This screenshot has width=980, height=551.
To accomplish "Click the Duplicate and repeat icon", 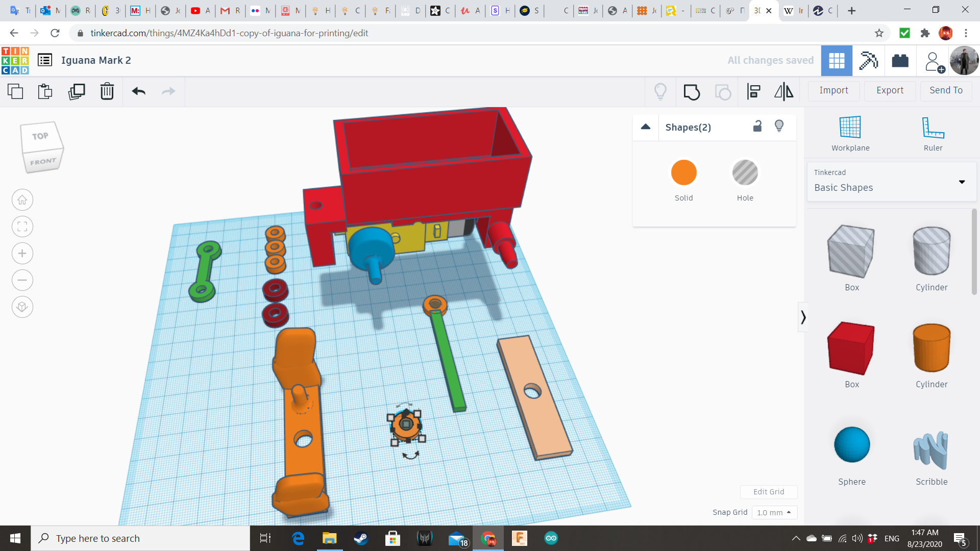I will pos(77,91).
